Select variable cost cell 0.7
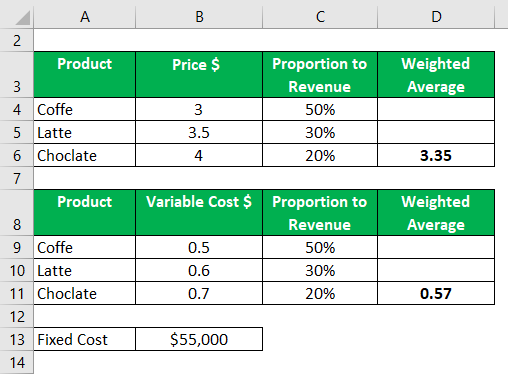Image resolution: width=508 pixels, height=374 pixels. coord(199,293)
